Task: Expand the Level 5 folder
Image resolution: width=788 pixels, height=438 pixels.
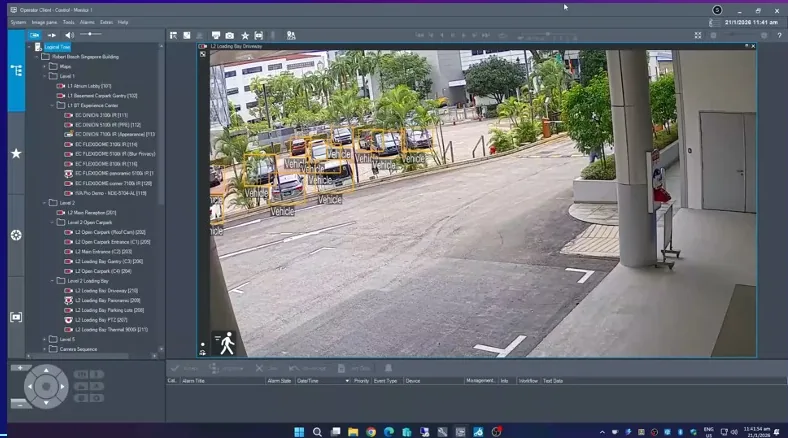Action: point(45,339)
